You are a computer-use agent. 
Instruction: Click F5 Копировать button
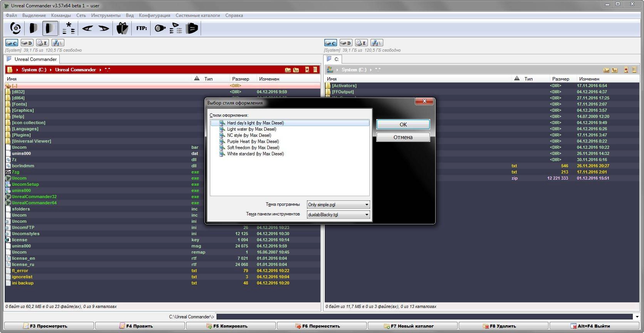(230, 326)
